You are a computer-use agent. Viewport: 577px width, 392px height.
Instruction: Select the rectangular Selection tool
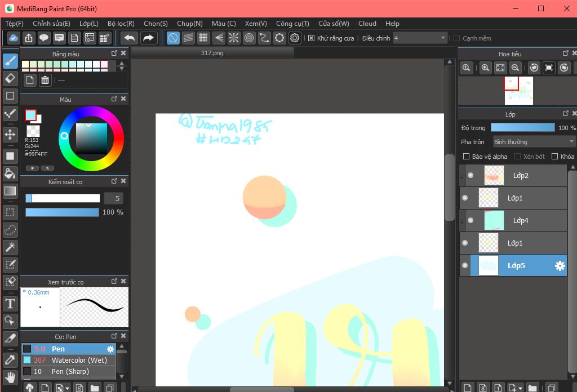tap(10, 212)
